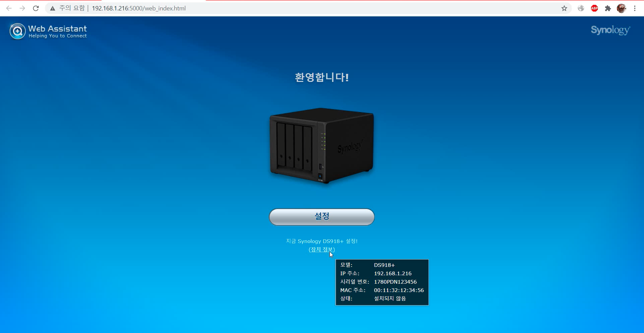
Task: Open the Chrome three-dot menu
Action: pyautogui.click(x=635, y=8)
